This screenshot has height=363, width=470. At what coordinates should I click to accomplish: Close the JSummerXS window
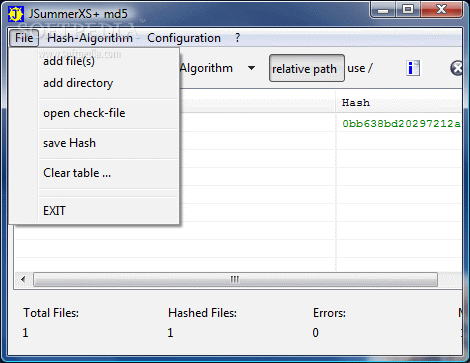(x=442, y=9)
